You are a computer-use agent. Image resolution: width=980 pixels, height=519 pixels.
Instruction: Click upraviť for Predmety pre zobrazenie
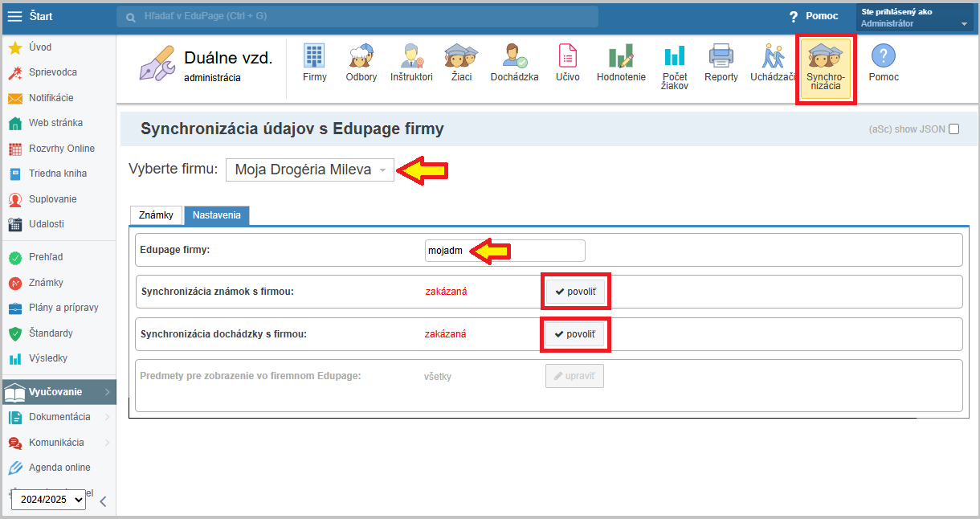(574, 376)
